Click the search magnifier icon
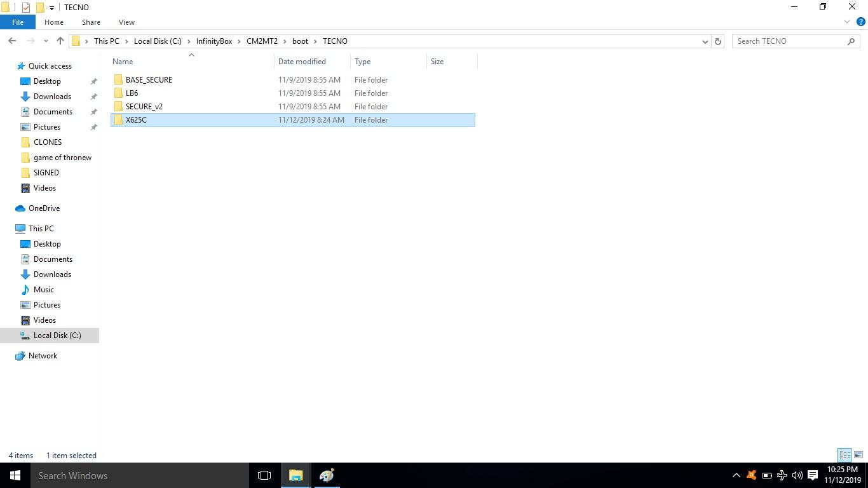Image resolution: width=868 pixels, height=488 pixels. coord(851,41)
